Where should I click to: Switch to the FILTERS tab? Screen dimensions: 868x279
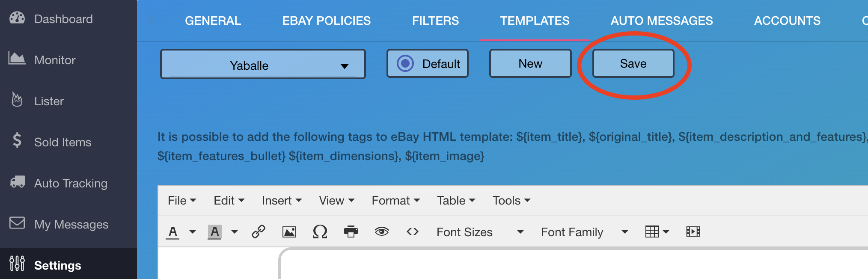click(x=435, y=21)
